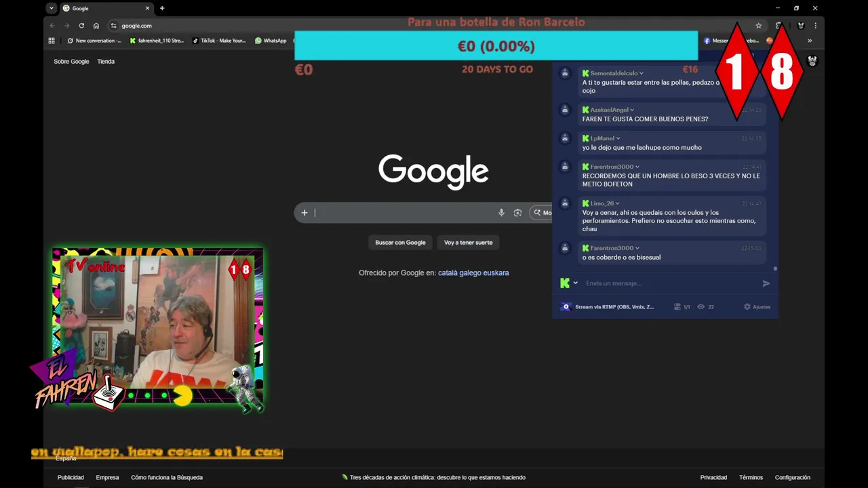Open the Messenger Facebook bookmark
Image resolution: width=868 pixels, height=488 pixels.
731,41
